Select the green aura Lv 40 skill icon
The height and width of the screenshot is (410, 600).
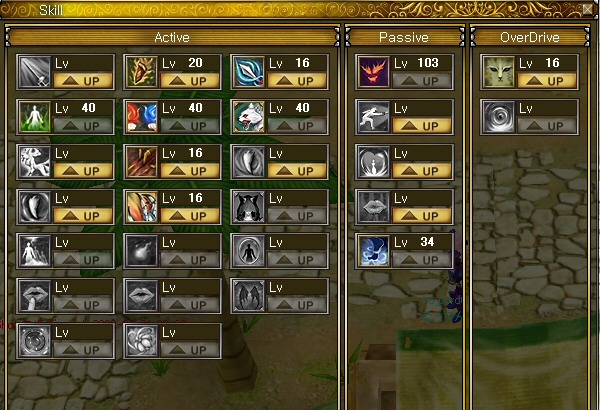pyautogui.click(x=35, y=117)
